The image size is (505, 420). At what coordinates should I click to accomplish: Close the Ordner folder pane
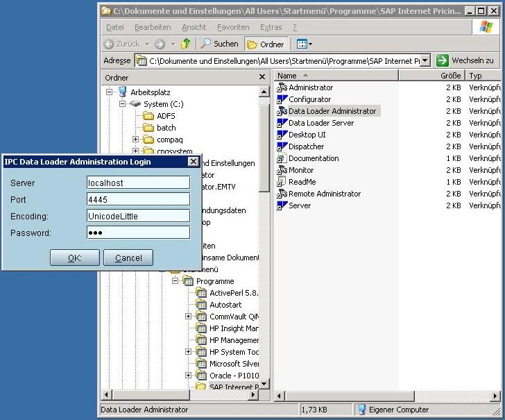click(x=262, y=77)
